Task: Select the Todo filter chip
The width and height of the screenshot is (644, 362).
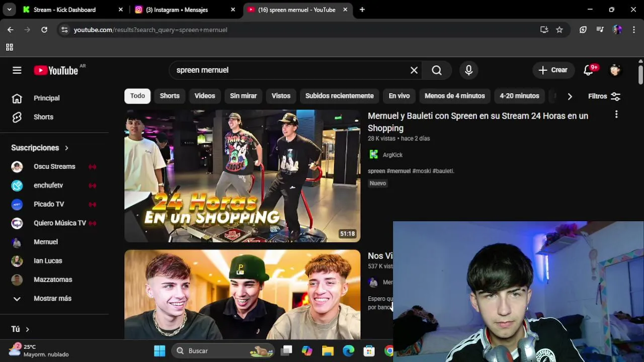Action: 137,96
